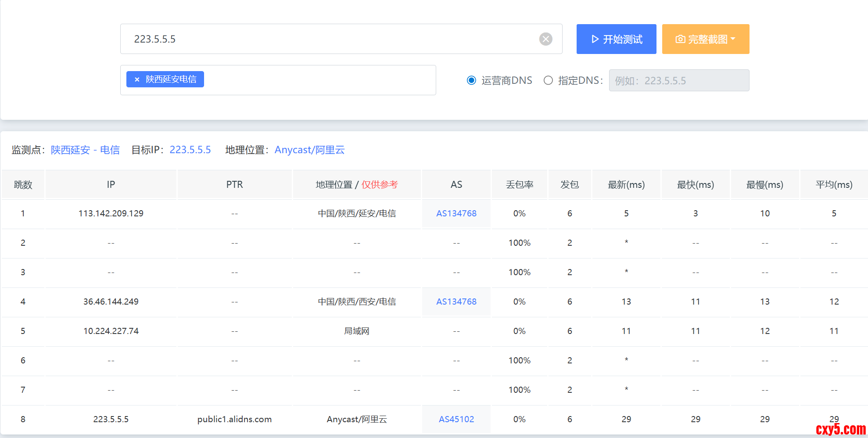868x438 pixels.
Task: Click the 113.142.209.129 IP cell
Action: [x=111, y=213]
